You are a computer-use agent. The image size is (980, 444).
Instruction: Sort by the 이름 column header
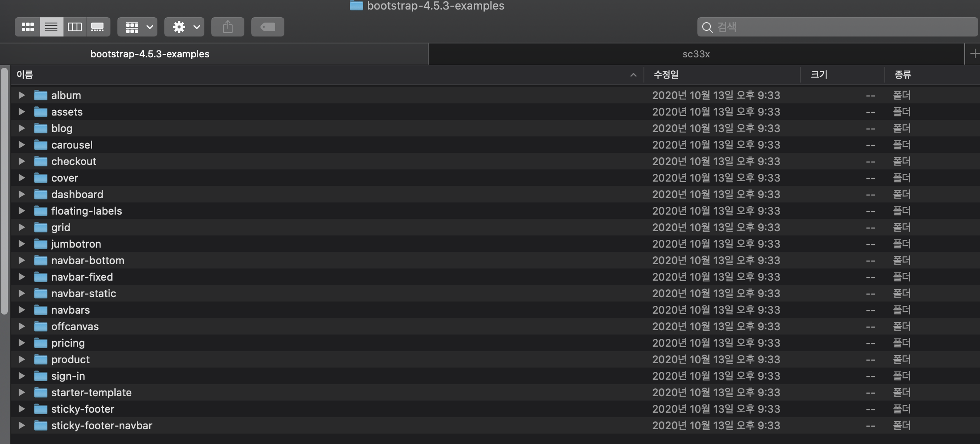pyautogui.click(x=327, y=75)
